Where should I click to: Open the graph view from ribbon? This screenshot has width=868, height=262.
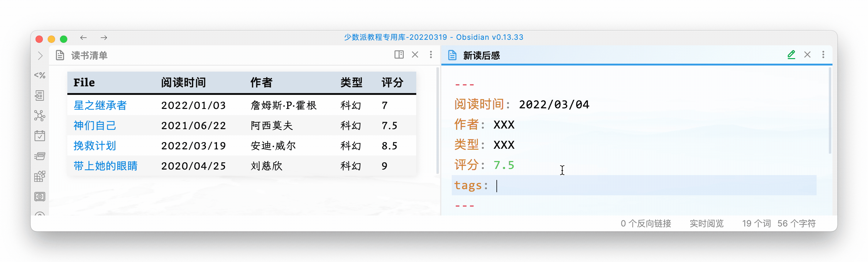tap(40, 116)
